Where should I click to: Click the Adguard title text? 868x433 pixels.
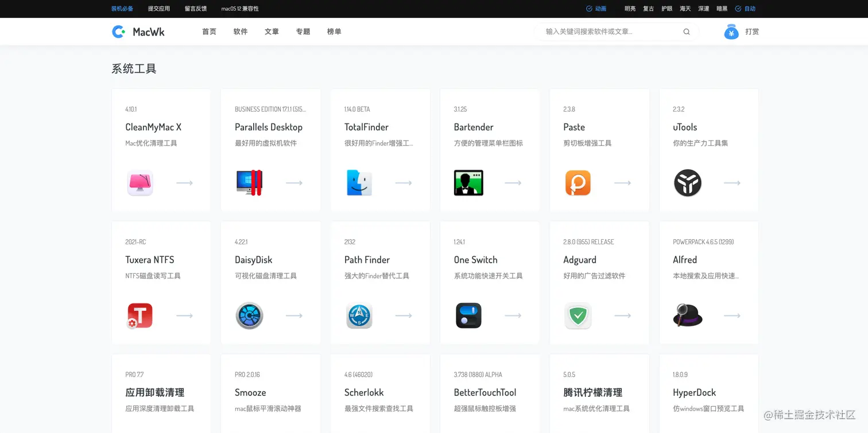(580, 259)
